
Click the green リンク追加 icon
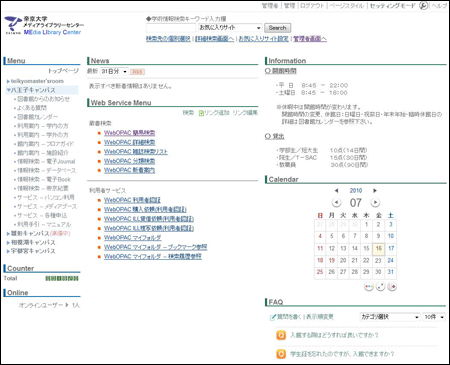(x=201, y=113)
